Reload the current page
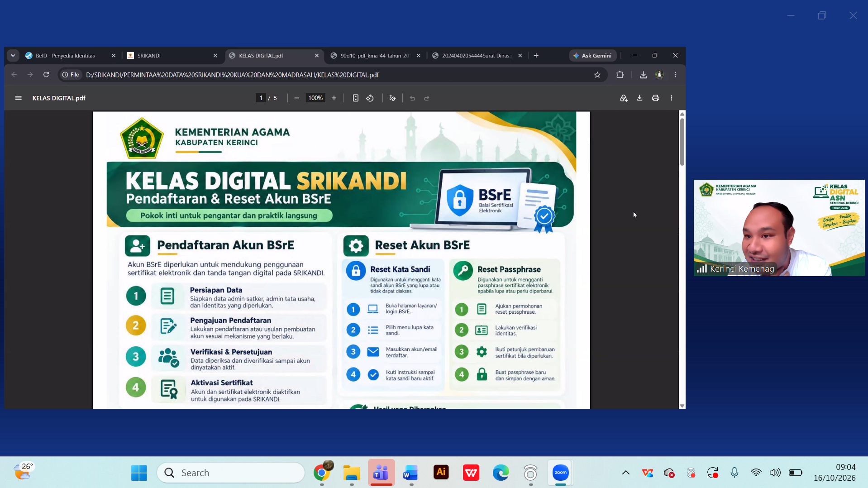Image resolution: width=868 pixels, height=488 pixels. click(46, 75)
